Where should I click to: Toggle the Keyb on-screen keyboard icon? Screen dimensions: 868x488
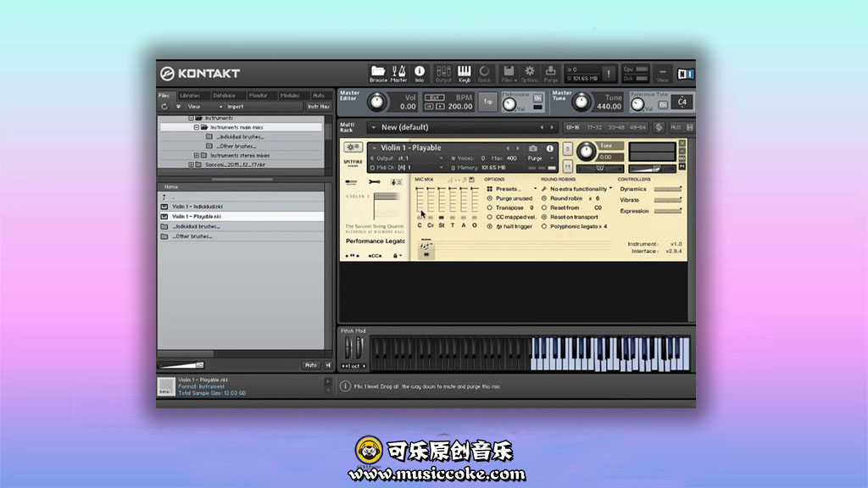point(464,74)
